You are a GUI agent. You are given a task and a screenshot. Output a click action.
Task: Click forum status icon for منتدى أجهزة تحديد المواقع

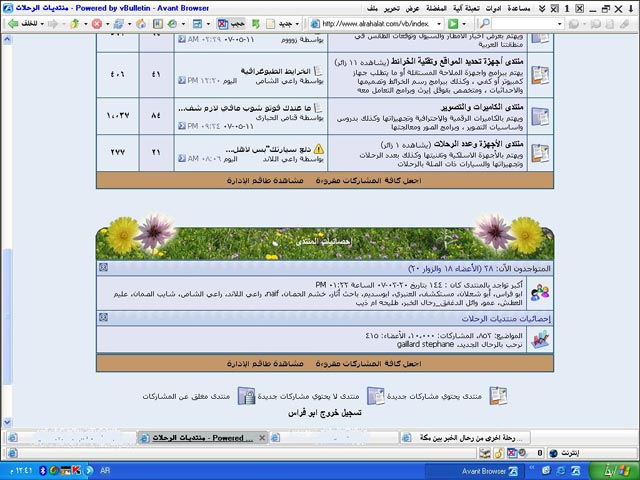[x=540, y=75]
